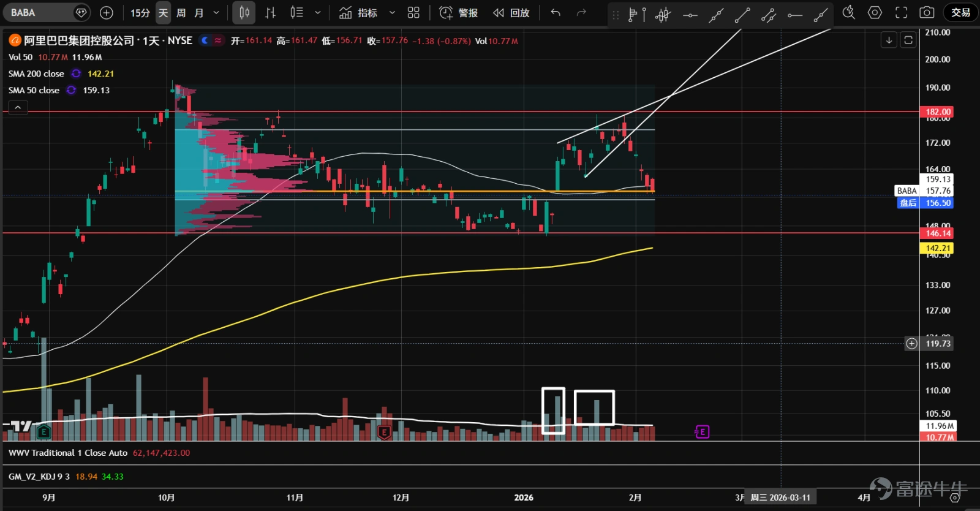
Task: Click the Alibaba chart title legend
Action: point(108,40)
